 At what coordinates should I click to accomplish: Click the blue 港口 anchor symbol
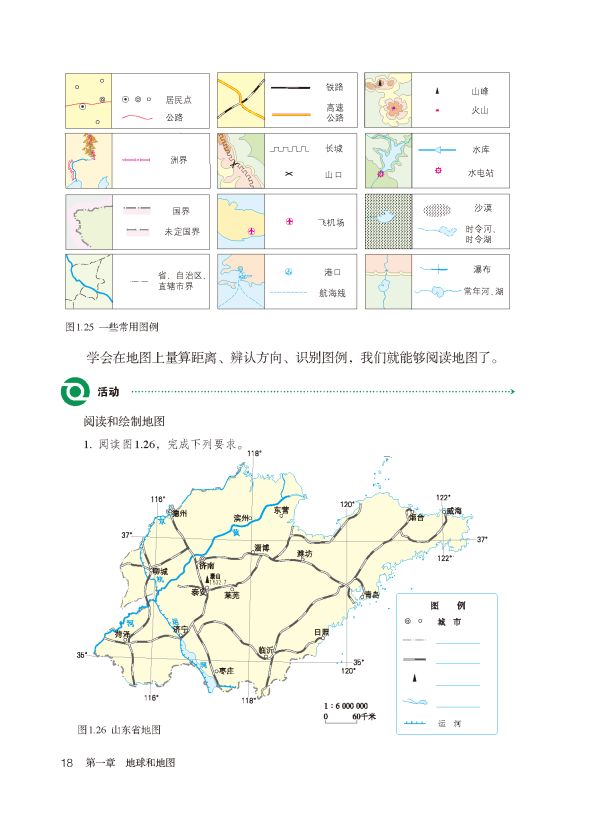(288, 272)
